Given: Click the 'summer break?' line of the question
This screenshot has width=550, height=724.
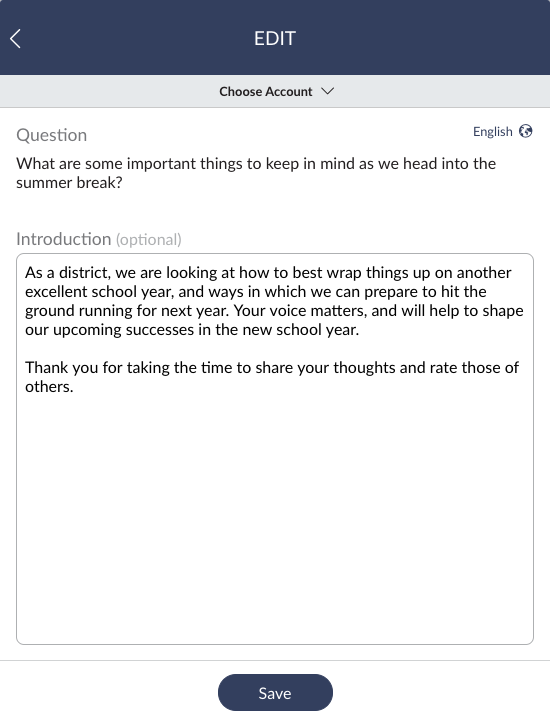Looking at the screenshot, I should 69,183.
